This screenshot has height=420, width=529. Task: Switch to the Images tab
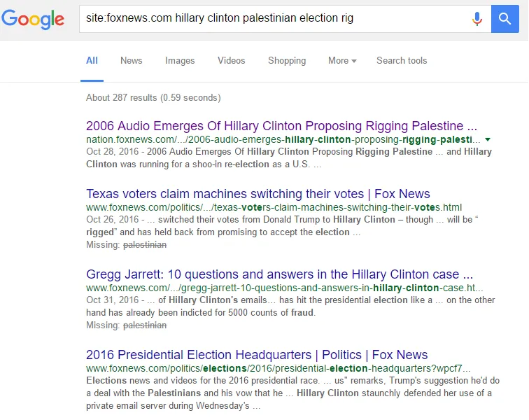coord(180,61)
